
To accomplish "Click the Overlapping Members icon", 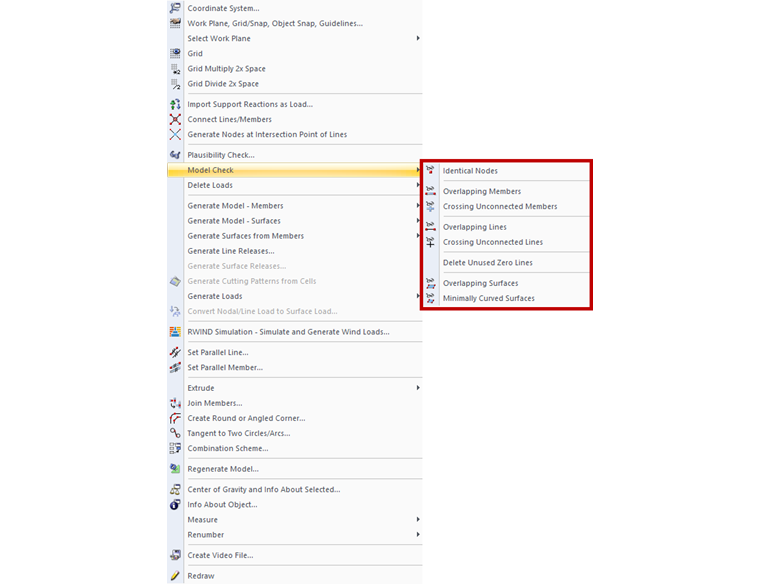I will (430, 191).
